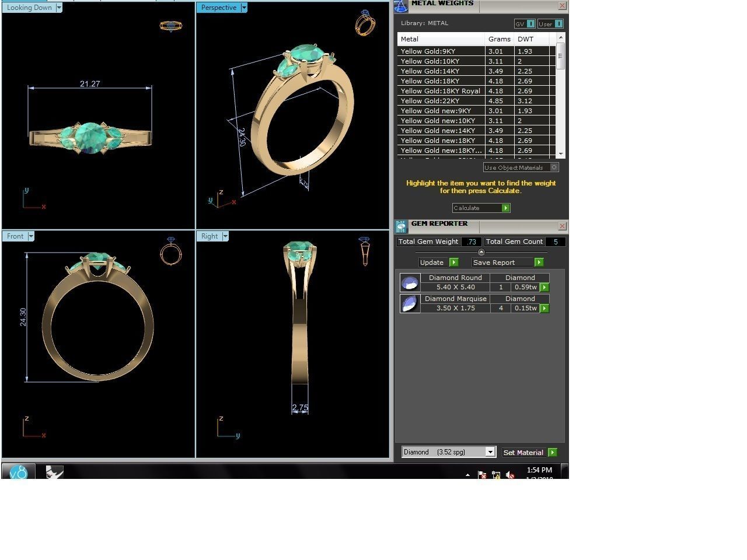The width and height of the screenshot is (747, 560).
Task: Show hidden tray icons arrow
Action: click(x=467, y=475)
